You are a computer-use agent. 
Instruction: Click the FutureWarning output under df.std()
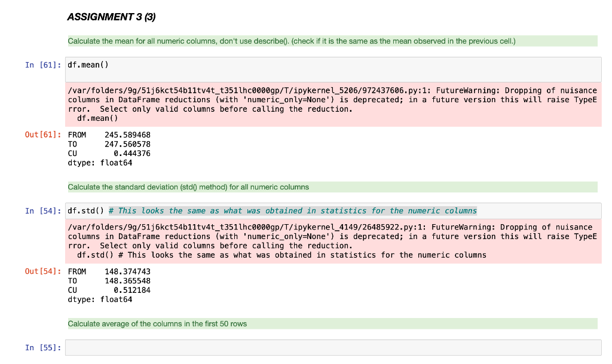[x=333, y=241]
